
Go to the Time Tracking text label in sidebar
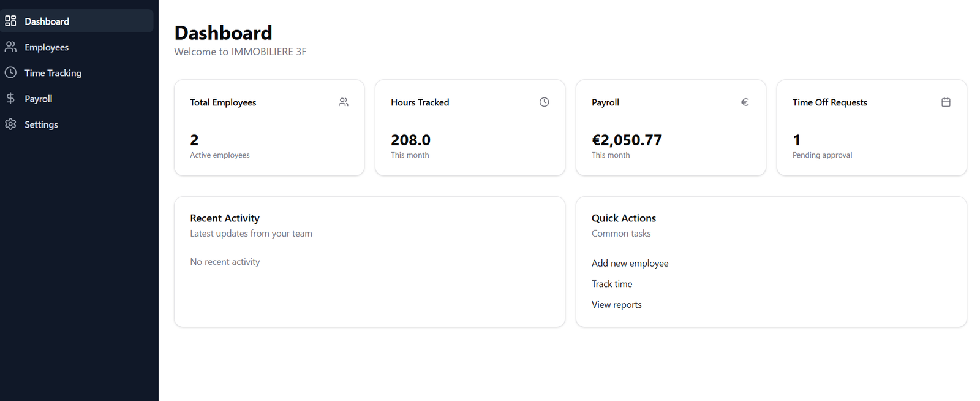click(53, 73)
